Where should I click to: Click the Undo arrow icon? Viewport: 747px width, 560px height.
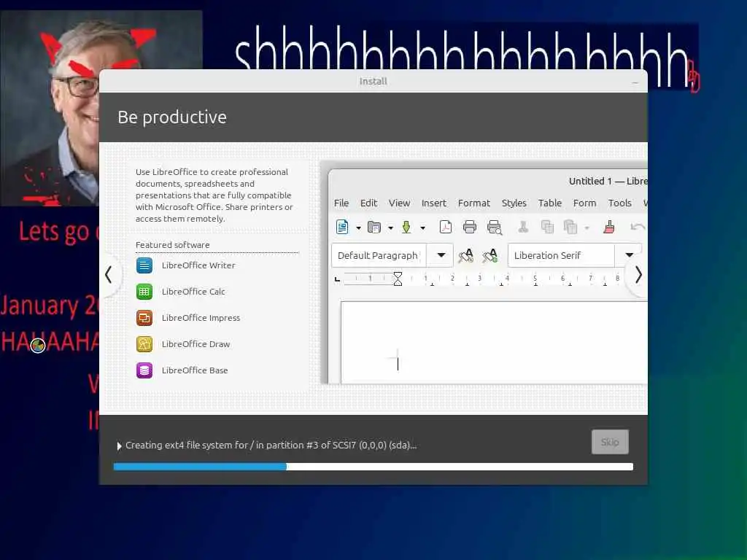coord(638,227)
